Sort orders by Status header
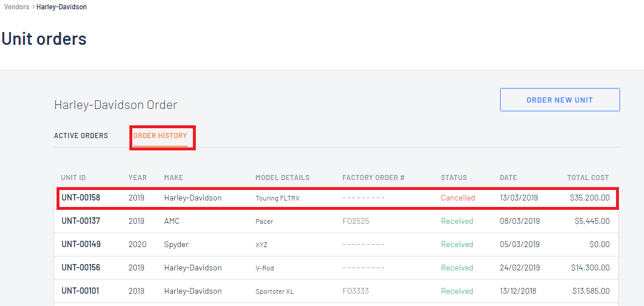This screenshot has width=644, height=306. (x=454, y=178)
